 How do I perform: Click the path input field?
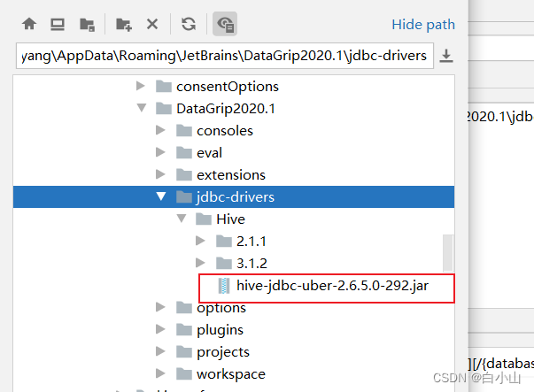tap(225, 56)
